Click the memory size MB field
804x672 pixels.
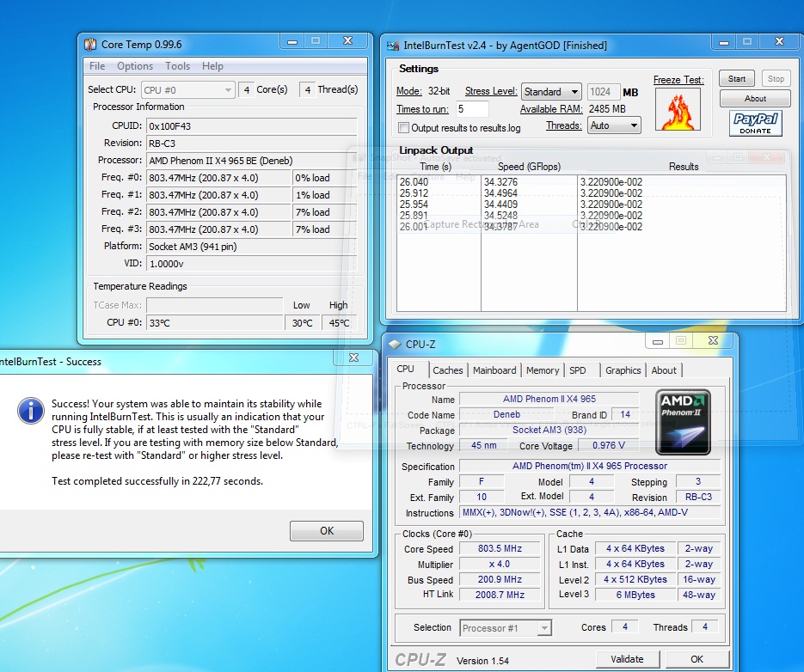pyautogui.click(x=603, y=92)
